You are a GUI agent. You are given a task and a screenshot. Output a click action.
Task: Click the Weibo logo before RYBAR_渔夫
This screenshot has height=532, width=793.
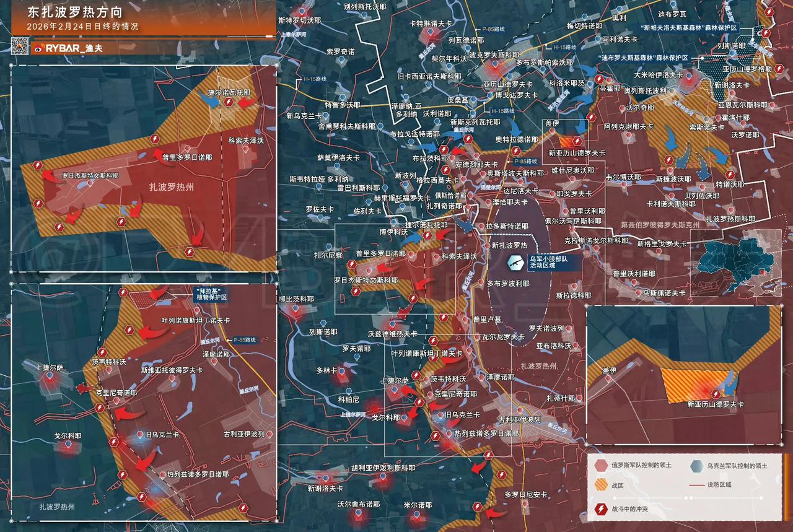click(39, 47)
